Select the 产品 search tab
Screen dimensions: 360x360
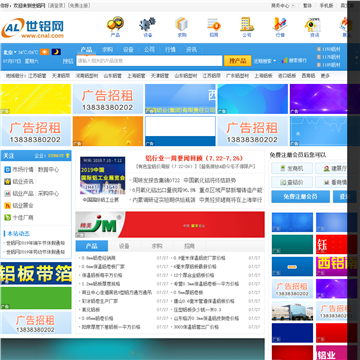click(86, 50)
